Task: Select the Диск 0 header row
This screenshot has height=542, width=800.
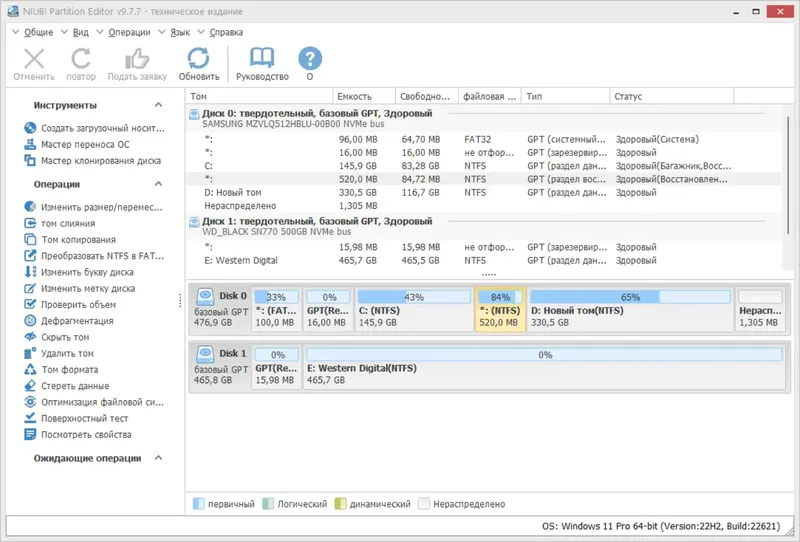Action: point(485,118)
